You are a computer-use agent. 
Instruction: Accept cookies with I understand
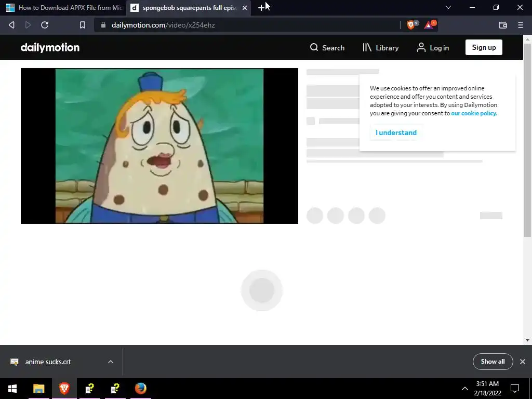click(x=396, y=132)
